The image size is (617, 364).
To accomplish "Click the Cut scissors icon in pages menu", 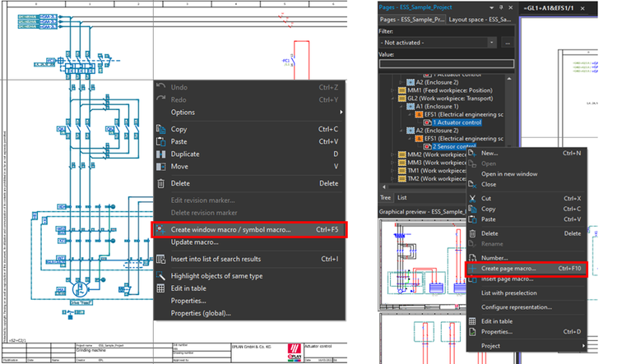I will click(472, 198).
